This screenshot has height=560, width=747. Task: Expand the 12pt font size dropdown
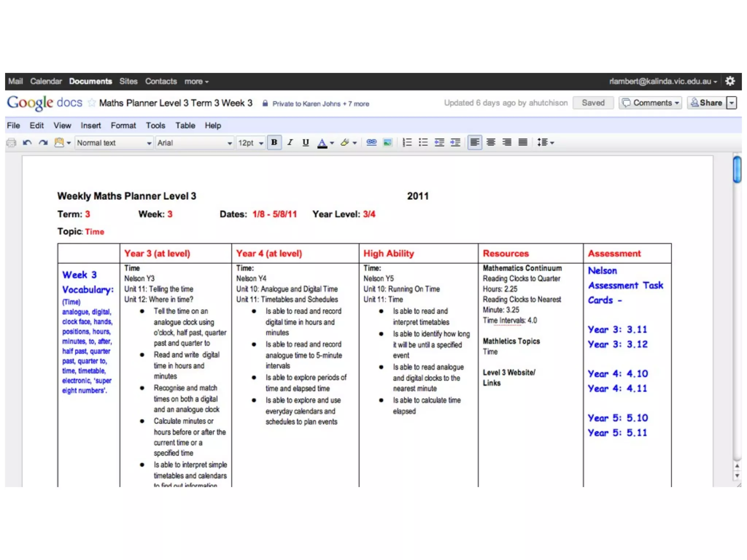pos(250,143)
